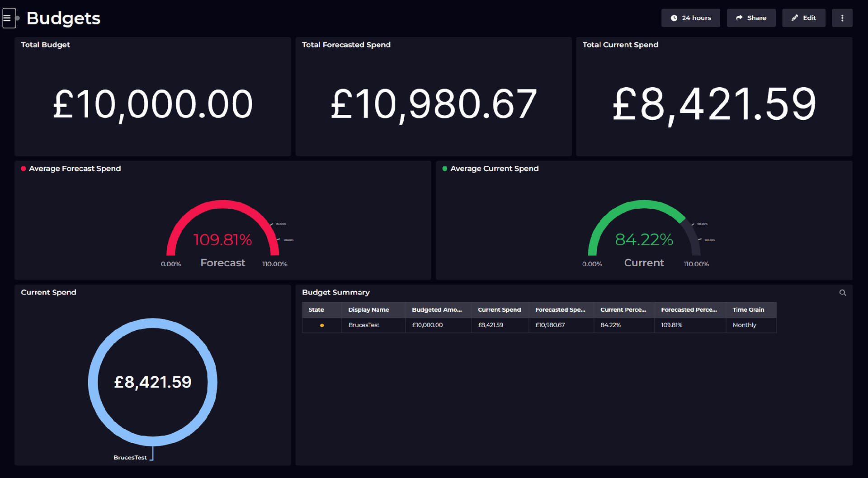Open the three-dot overflow menu

842,18
